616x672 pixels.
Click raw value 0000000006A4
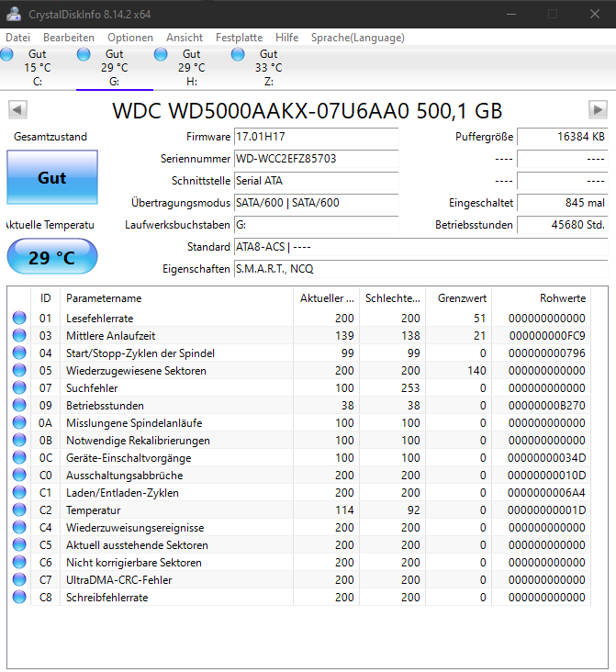tap(546, 492)
